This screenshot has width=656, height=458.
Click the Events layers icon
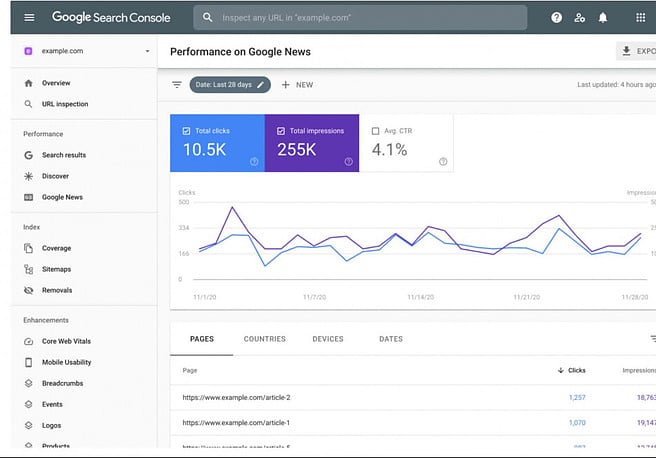[28, 404]
